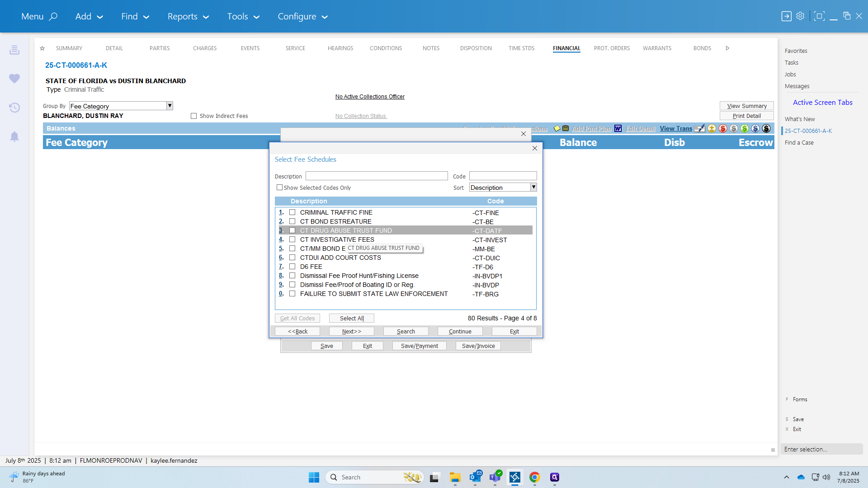Open the Sort Description dropdown
The height and width of the screenshot is (488, 868).
coord(533,187)
